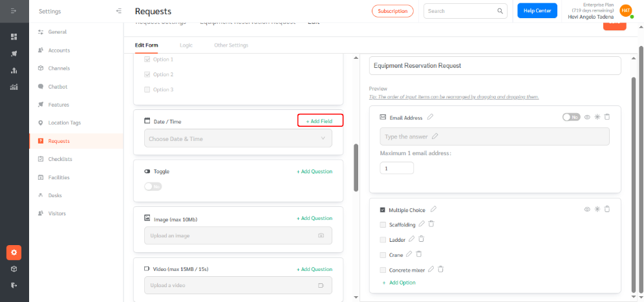Click the logout icon at sidebar bottom
644x302 pixels.
(14, 285)
